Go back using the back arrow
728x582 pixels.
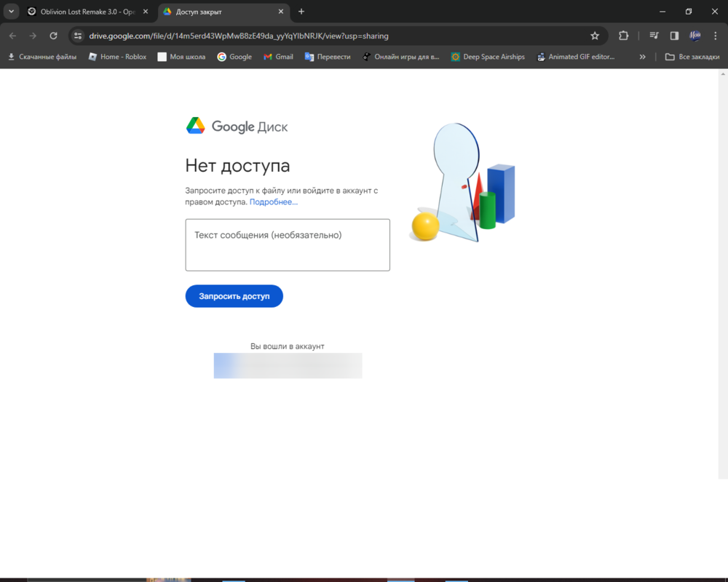pyautogui.click(x=12, y=36)
